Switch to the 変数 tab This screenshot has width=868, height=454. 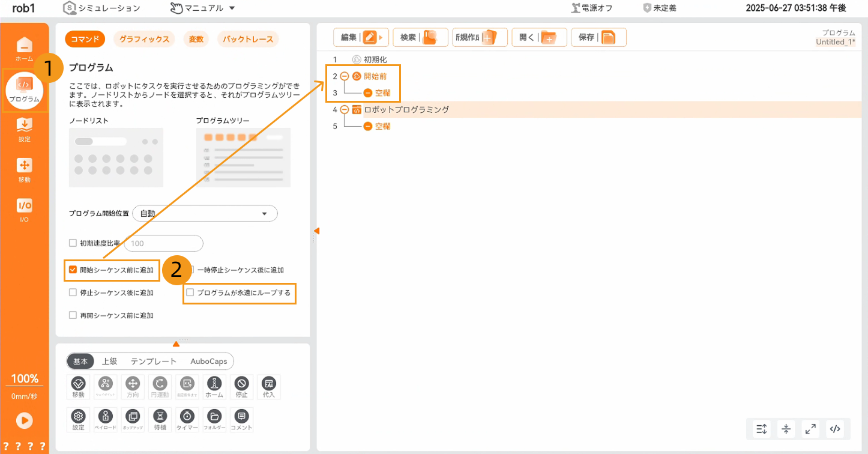click(196, 39)
